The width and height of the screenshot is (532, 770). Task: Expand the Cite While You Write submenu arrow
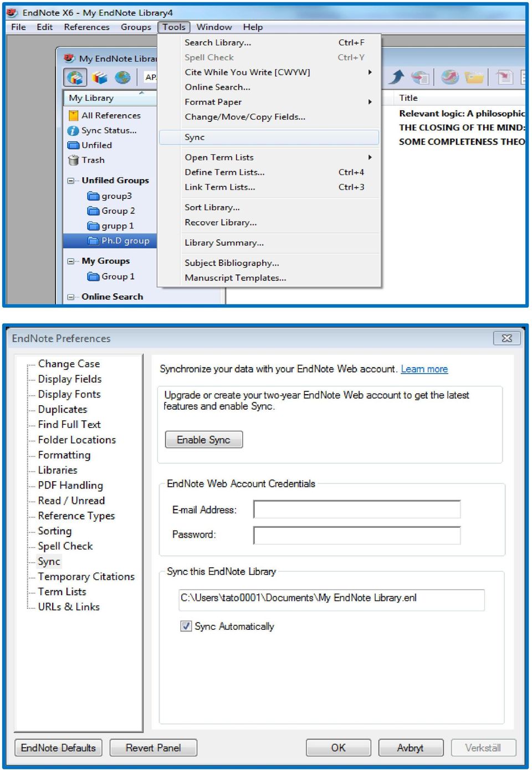(370, 72)
